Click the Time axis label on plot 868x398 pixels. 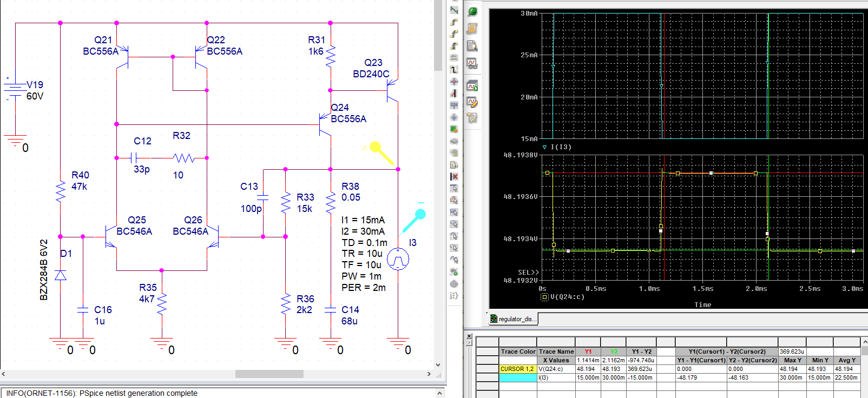(x=702, y=305)
